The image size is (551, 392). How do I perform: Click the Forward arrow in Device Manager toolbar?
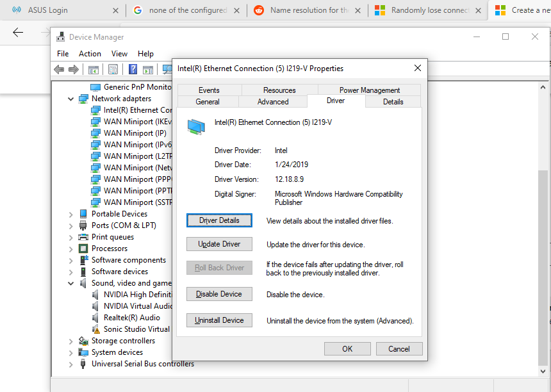pos(74,70)
